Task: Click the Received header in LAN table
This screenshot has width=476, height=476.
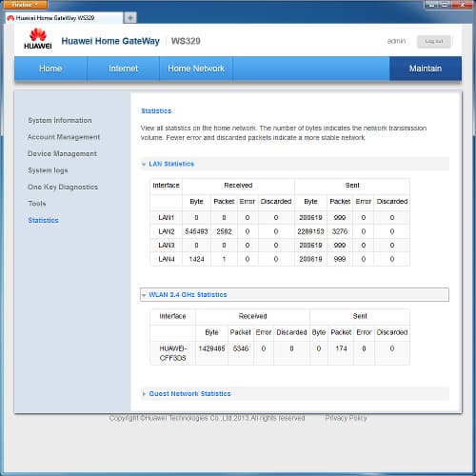Action: 238,186
